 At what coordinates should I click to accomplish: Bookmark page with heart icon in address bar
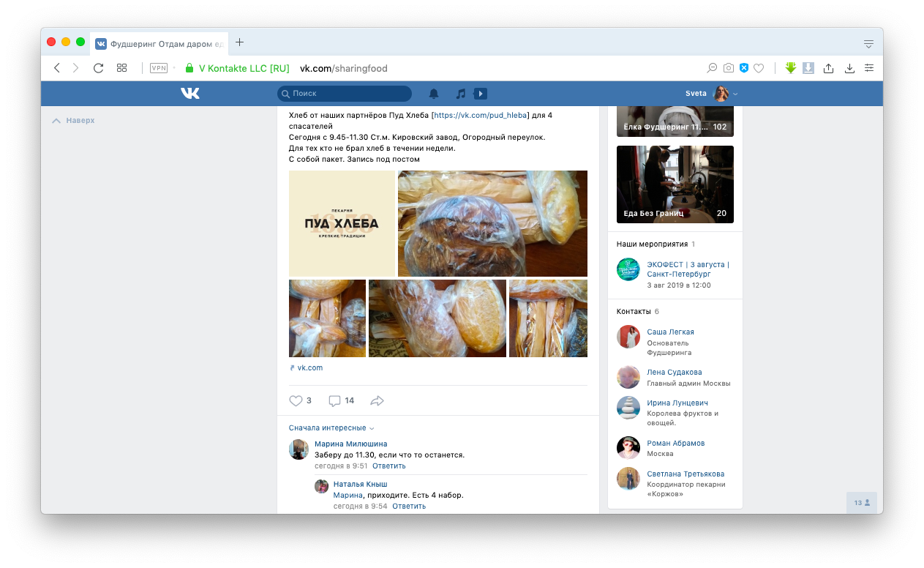(x=759, y=68)
